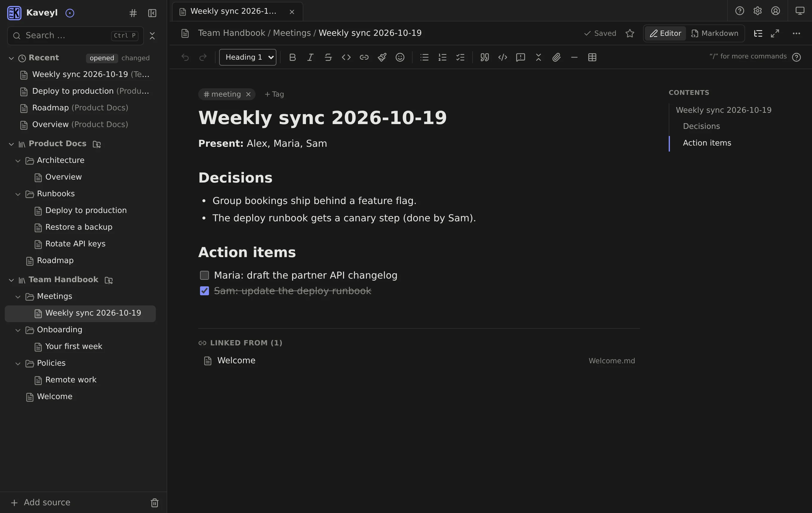Collapse the Onboarding folder

(18, 330)
